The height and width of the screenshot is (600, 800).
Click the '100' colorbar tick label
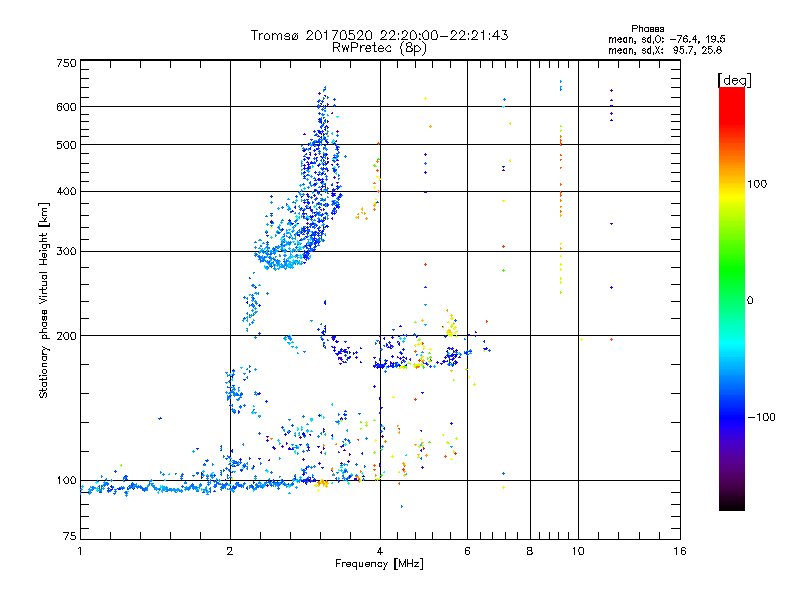pyautogui.click(x=757, y=184)
